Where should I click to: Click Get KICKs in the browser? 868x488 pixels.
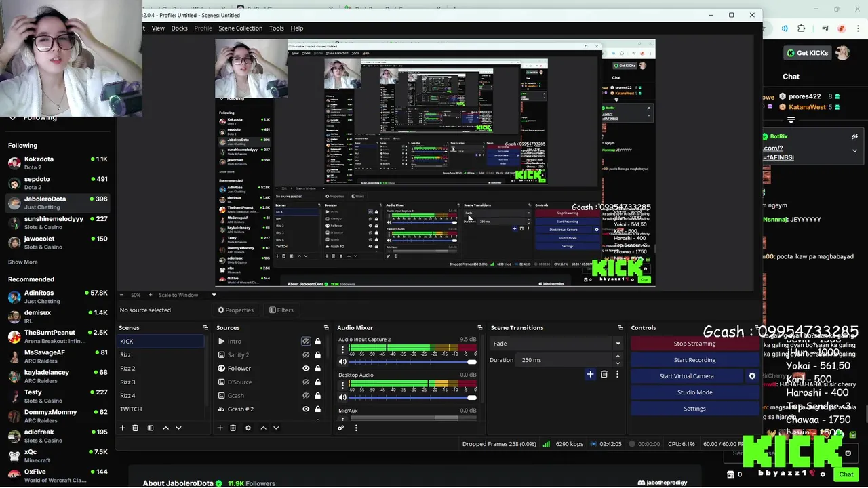(x=807, y=53)
